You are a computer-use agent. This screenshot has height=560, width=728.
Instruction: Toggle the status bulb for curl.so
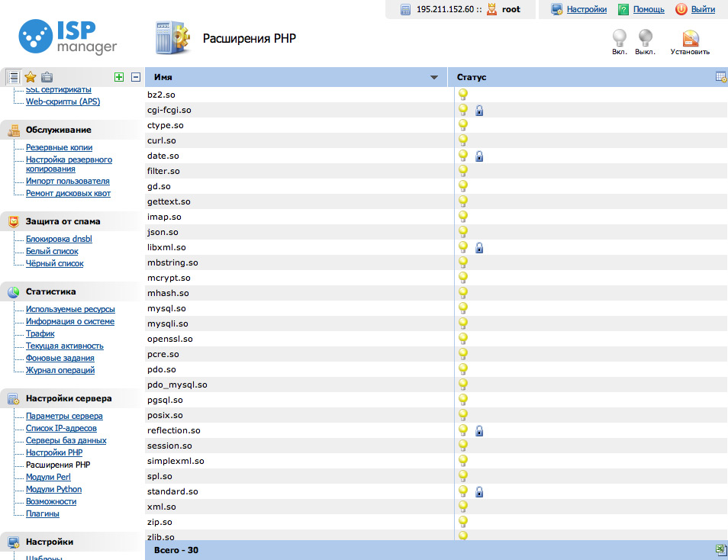[x=462, y=140]
